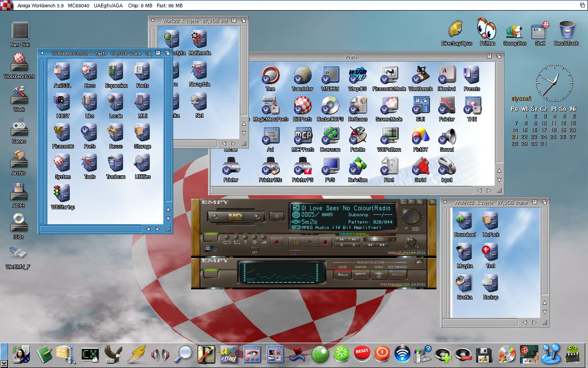Stop playback with red square button
588x368 pixels.
(325, 242)
